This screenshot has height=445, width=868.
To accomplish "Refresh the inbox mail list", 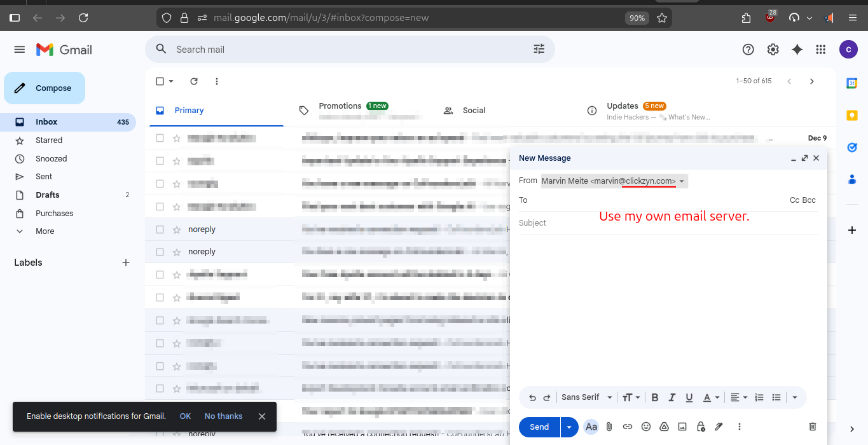I will tap(194, 81).
